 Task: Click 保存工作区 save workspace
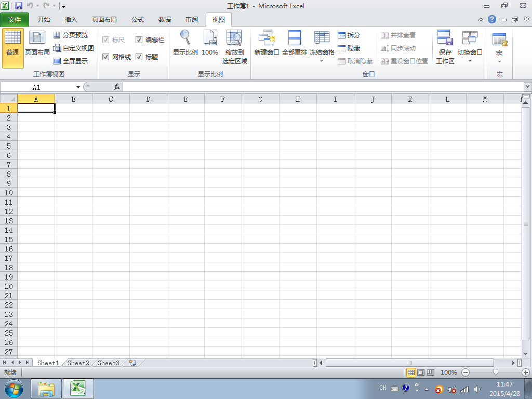point(445,47)
